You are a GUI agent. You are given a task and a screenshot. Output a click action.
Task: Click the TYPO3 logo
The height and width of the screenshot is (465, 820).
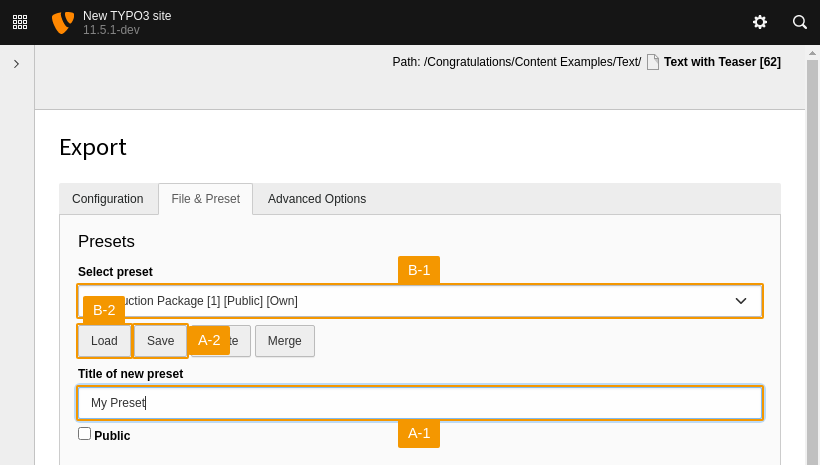pyautogui.click(x=62, y=22)
